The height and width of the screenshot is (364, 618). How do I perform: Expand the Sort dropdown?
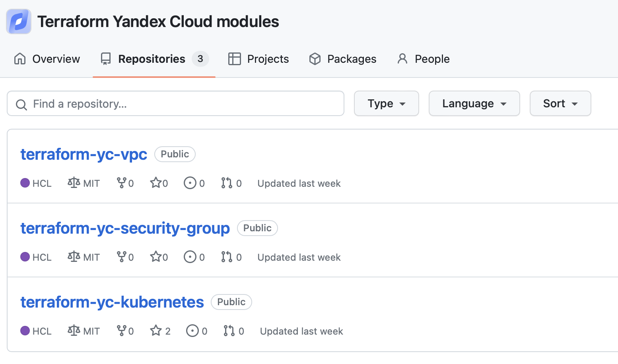(560, 104)
